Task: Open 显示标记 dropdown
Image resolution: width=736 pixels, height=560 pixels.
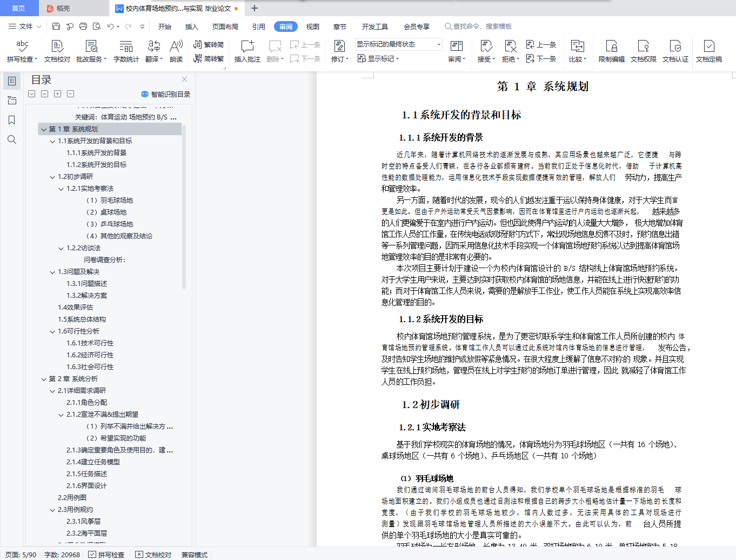Action: tap(378, 58)
